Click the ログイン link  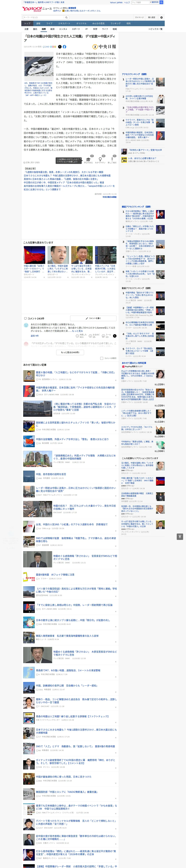pos(57,11)
